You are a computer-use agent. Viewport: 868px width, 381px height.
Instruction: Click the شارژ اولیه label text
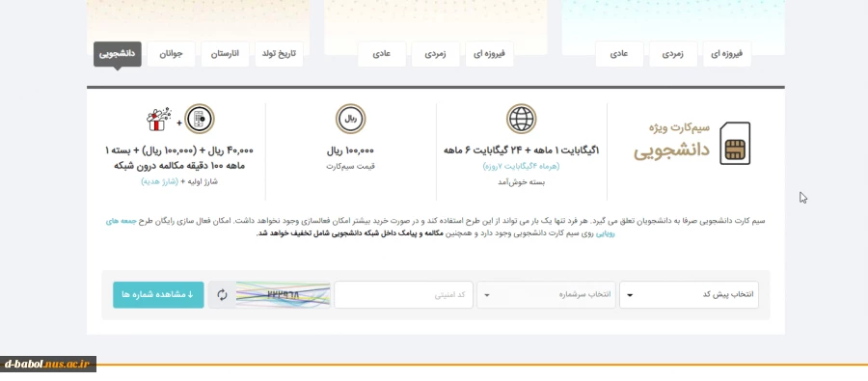pos(202,181)
